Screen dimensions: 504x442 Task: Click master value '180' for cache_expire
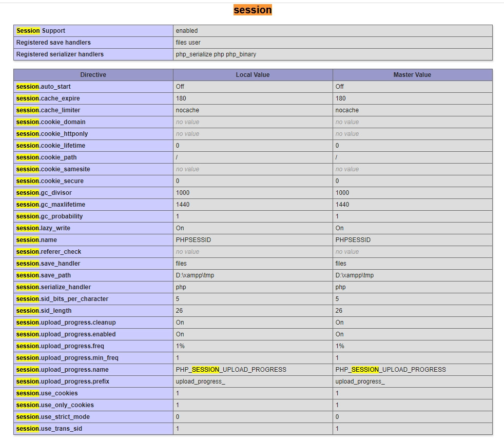(x=341, y=98)
